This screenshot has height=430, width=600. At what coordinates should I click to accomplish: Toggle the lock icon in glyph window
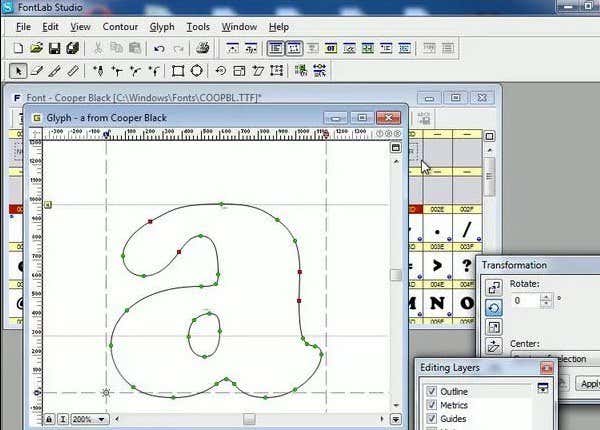[x=49, y=420]
